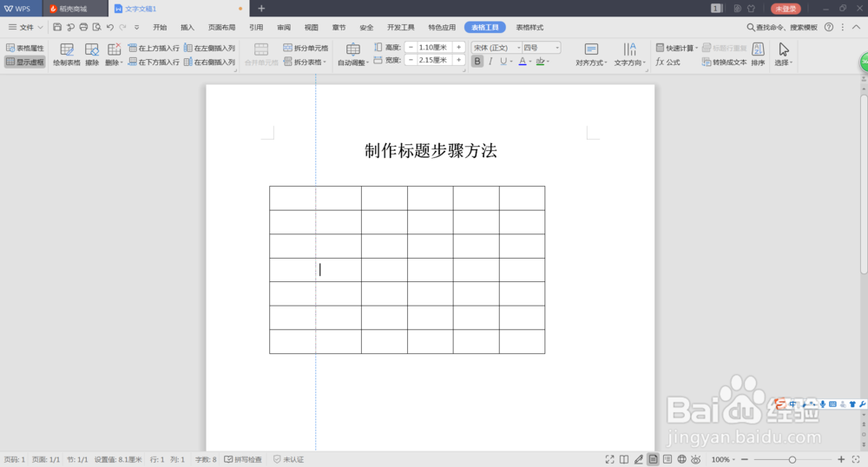Switch to the 插入 tab

[x=187, y=27]
